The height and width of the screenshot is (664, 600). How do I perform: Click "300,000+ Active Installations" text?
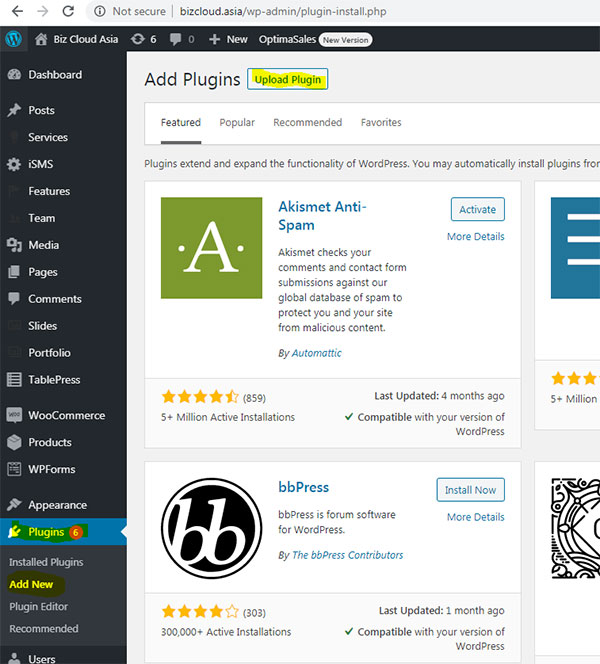226,632
